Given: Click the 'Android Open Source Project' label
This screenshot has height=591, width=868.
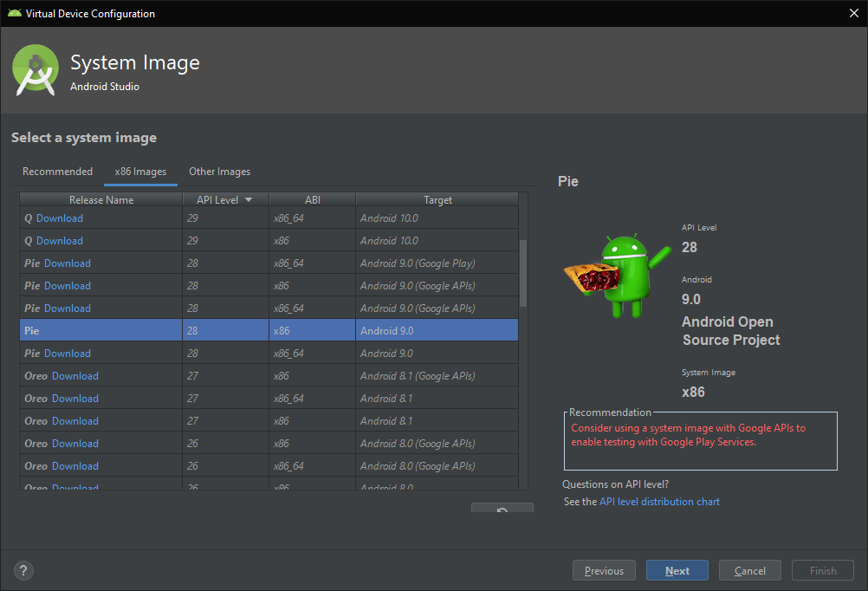Looking at the screenshot, I should pyautogui.click(x=731, y=331).
